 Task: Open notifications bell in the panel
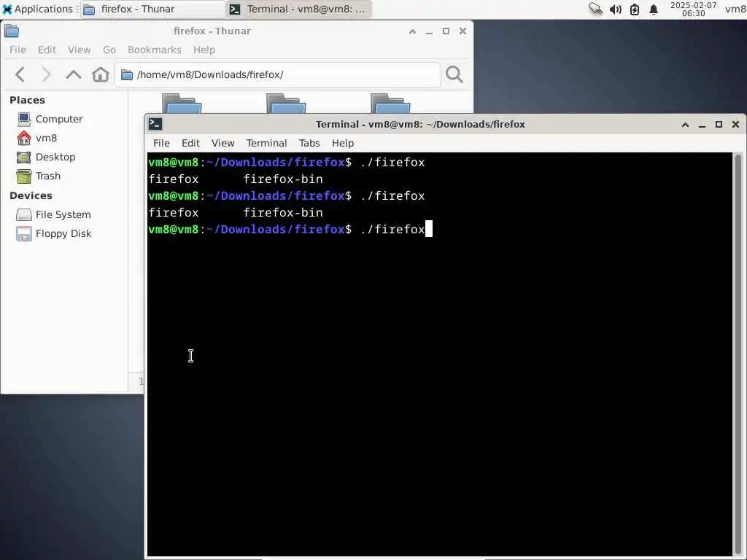click(654, 9)
